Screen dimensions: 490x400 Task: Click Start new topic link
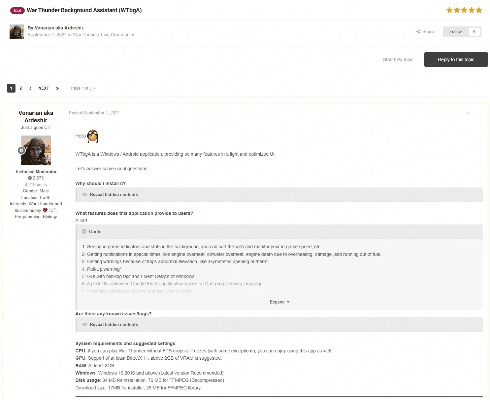[x=398, y=59]
